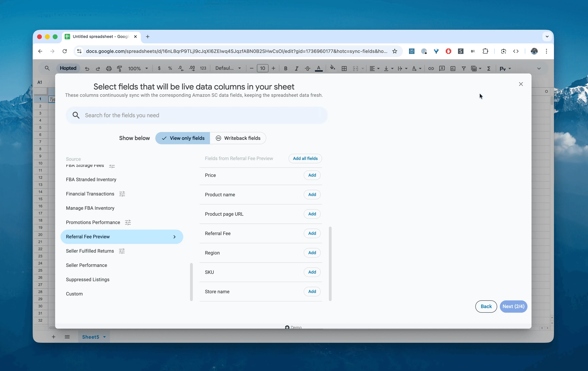The image size is (588, 371).
Task: Open Seller Fulfilled Returns filter settings icon
Action: 122,251
